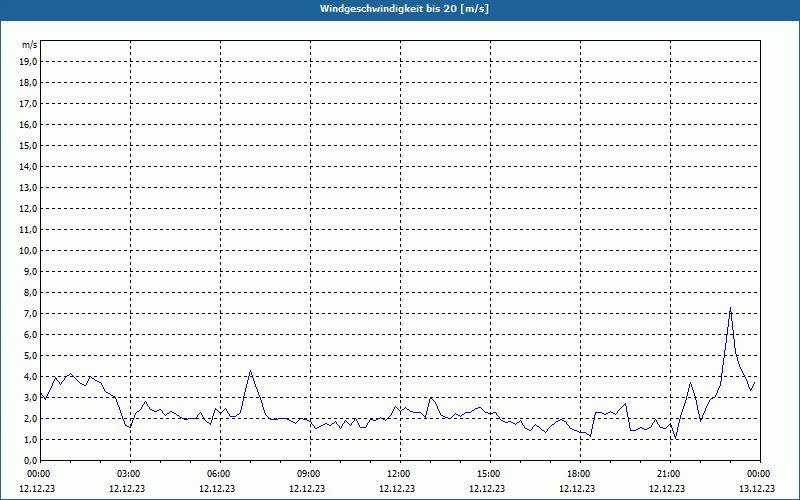Click the '13,0' y-axis tick label
Viewport: 800px width, 500px height.
(28, 187)
